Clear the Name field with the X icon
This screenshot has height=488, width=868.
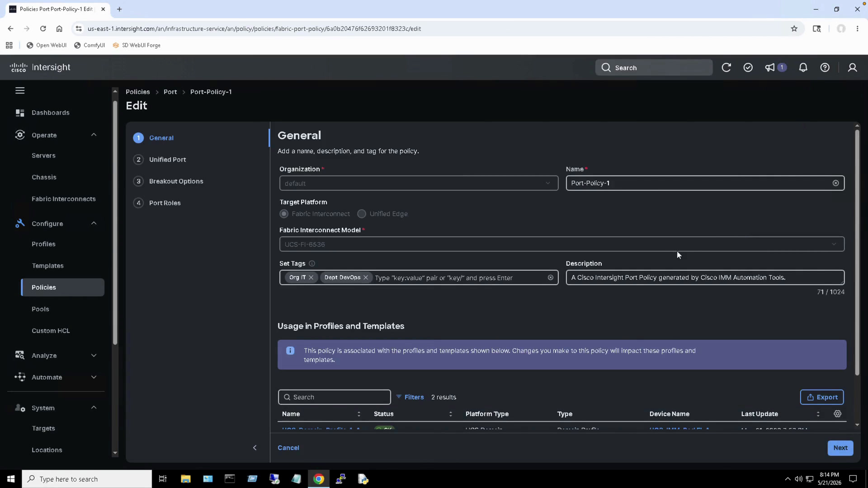click(835, 183)
